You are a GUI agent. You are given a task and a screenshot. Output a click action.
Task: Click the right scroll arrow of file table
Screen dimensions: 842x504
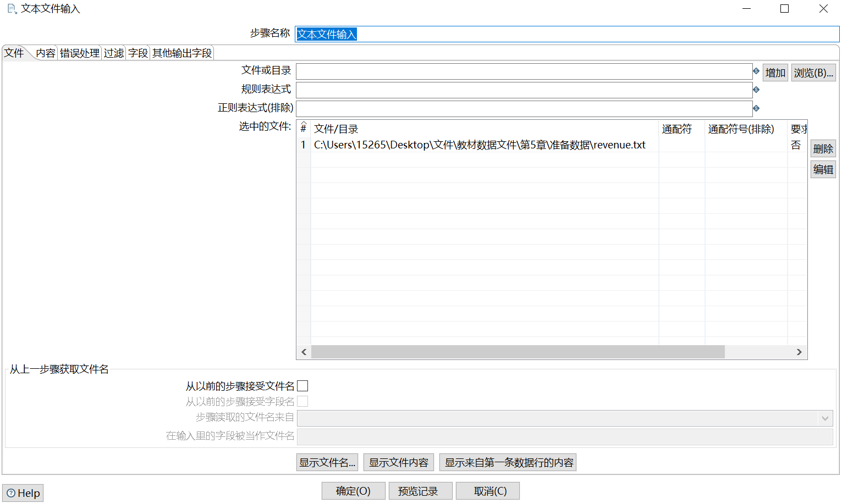[799, 352]
